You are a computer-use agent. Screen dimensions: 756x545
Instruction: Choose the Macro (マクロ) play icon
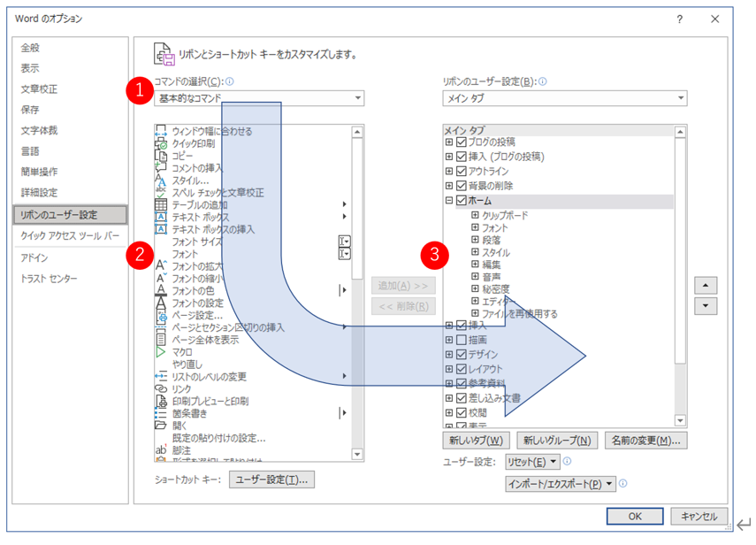(161, 351)
